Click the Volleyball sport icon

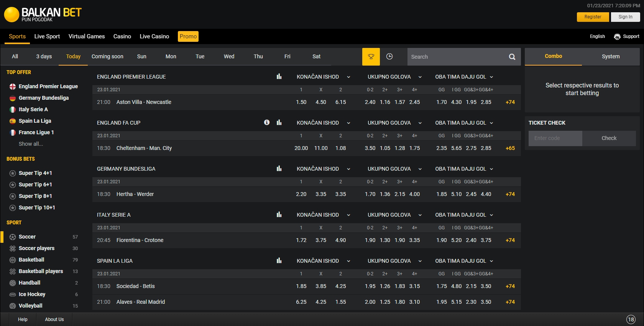pos(13,306)
